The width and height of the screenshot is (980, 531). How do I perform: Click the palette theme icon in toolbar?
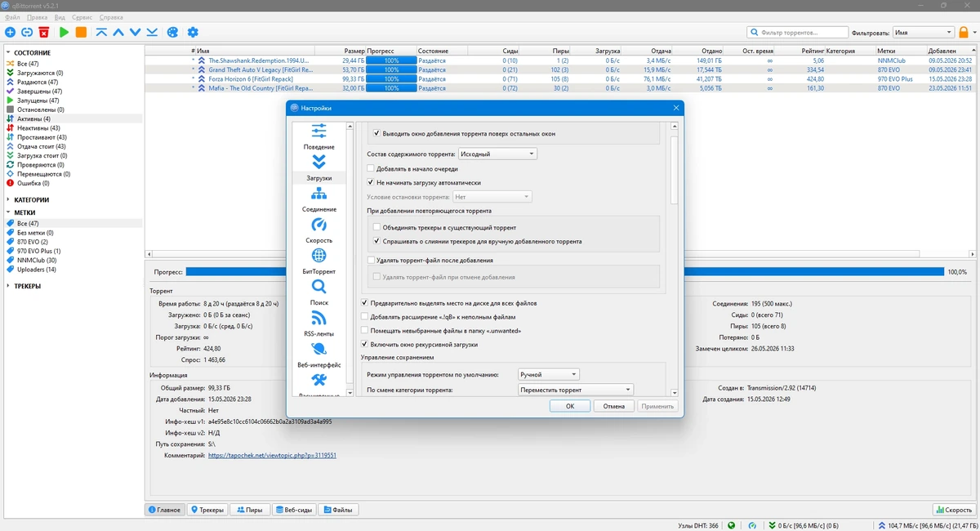pyautogui.click(x=172, y=32)
